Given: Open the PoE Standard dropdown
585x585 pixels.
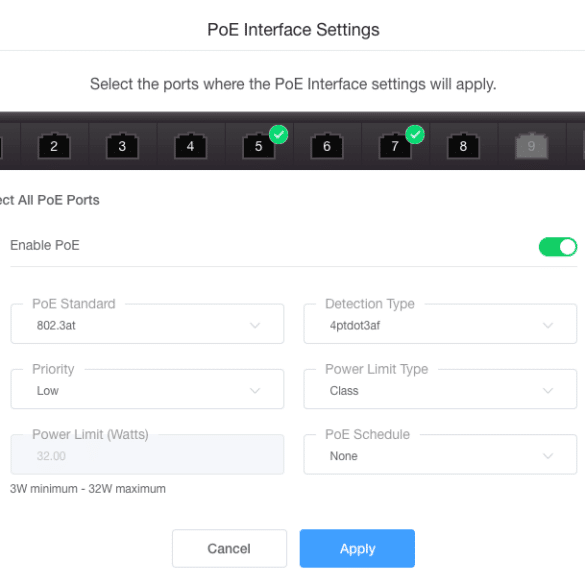Looking at the screenshot, I should pos(147,324).
